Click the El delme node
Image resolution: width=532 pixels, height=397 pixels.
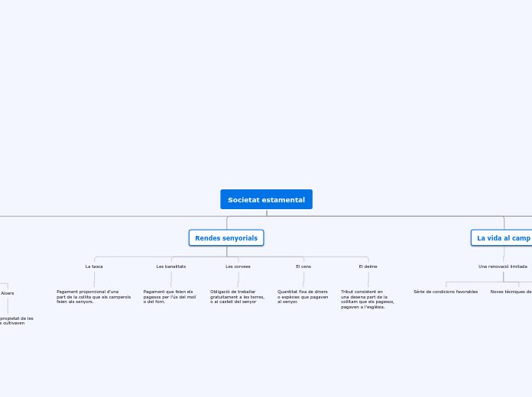pos(368,266)
